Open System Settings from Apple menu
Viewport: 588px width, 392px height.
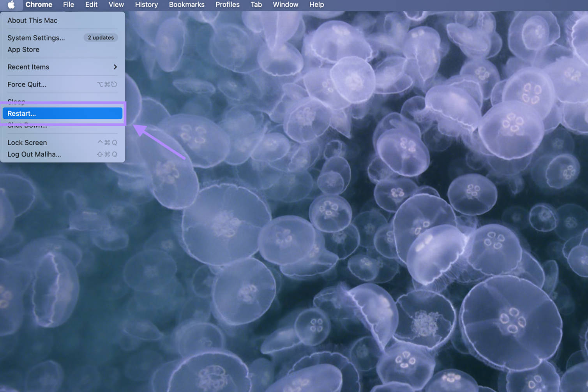(62, 38)
